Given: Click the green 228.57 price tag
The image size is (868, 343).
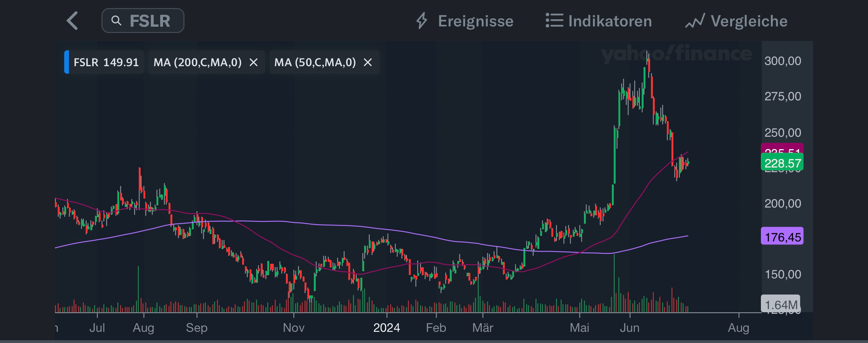Looking at the screenshot, I should tap(782, 163).
